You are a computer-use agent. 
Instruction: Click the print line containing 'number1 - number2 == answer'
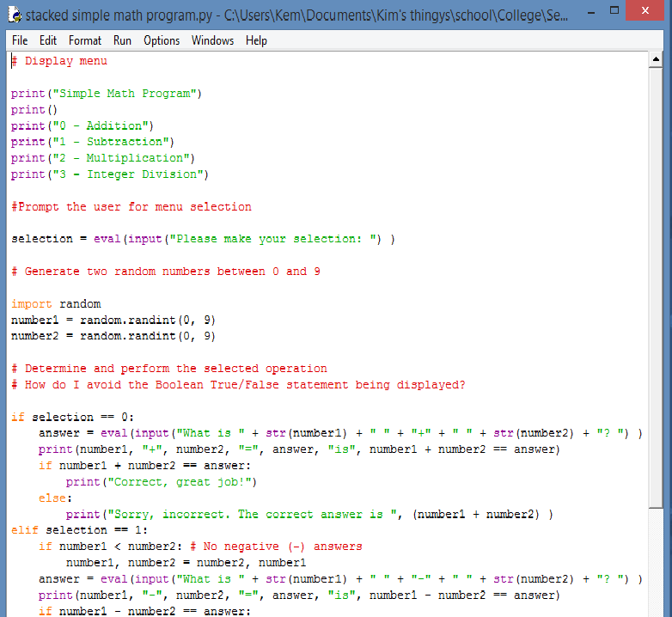coord(299,596)
